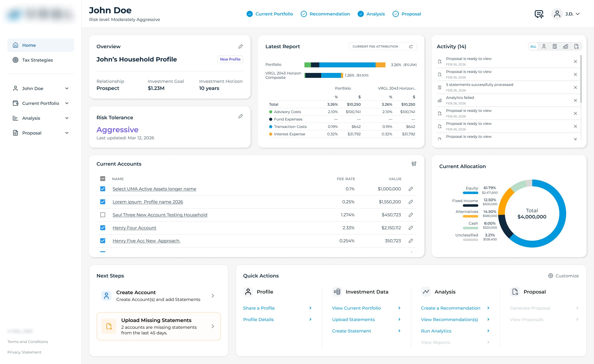Image resolution: width=594 pixels, height=364 pixels.
Task: Dismiss the Analytics failed activity notification
Action: (x=575, y=100)
